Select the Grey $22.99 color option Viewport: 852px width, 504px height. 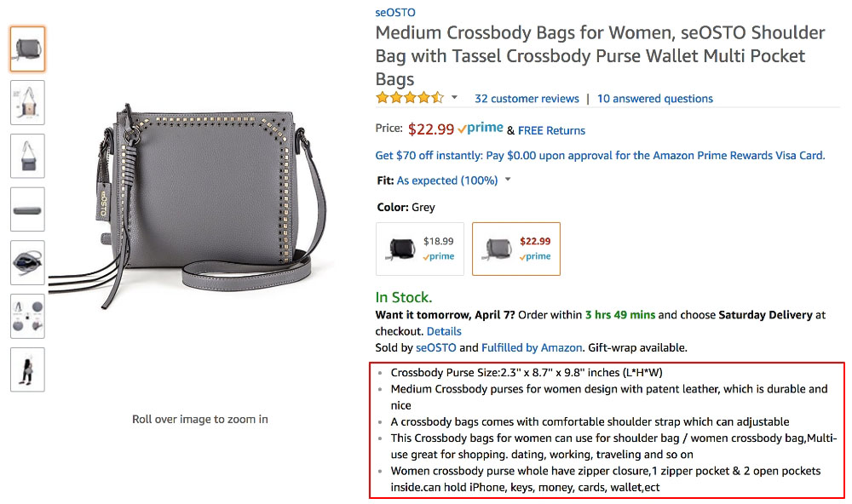point(516,249)
